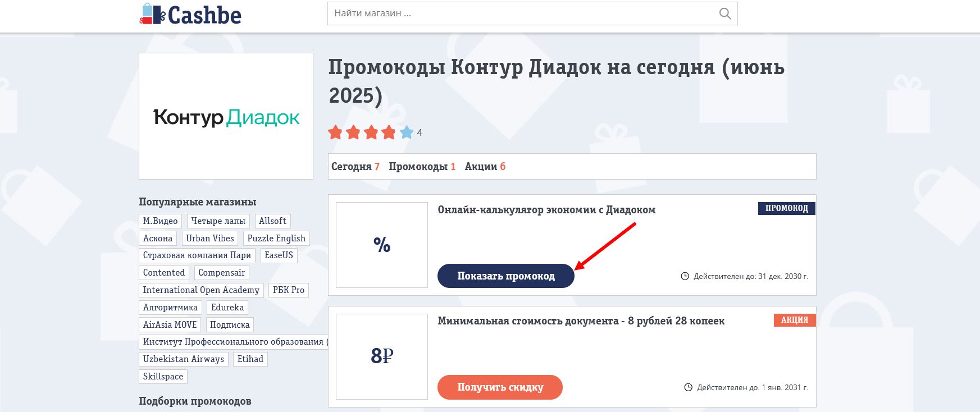This screenshot has width=980, height=412.
Task: Select the Акции 6 tab
Action: coord(485,166)
